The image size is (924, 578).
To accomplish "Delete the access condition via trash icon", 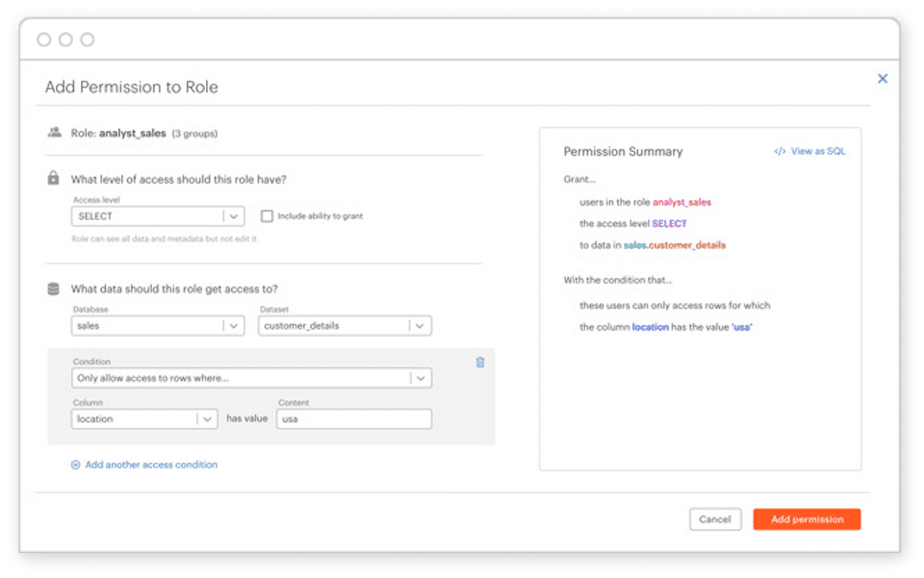I will point(479,363).
